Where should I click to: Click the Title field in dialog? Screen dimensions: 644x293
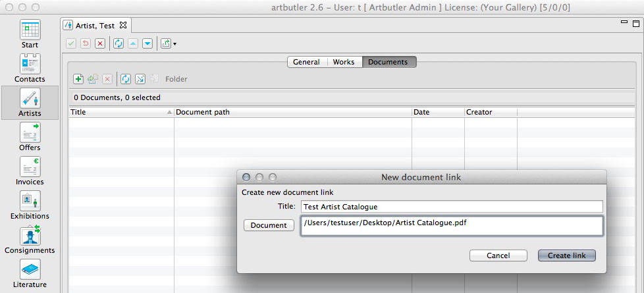452,207
